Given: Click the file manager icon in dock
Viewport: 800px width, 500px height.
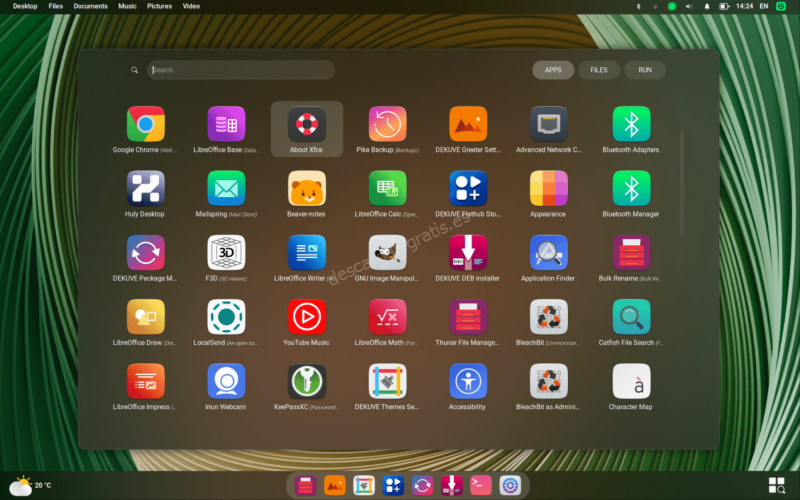Looking at the screenshot, I should coord(305,485).
